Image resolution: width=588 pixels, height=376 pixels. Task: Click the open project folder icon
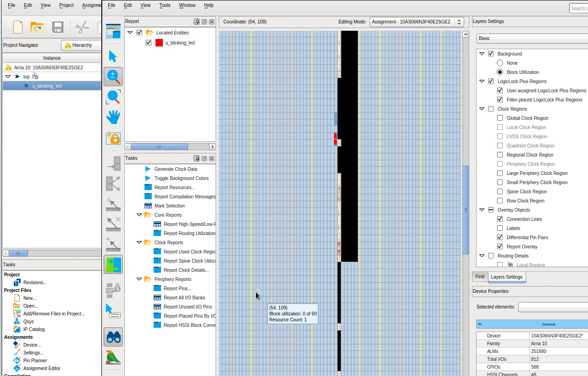click(37, 27)
